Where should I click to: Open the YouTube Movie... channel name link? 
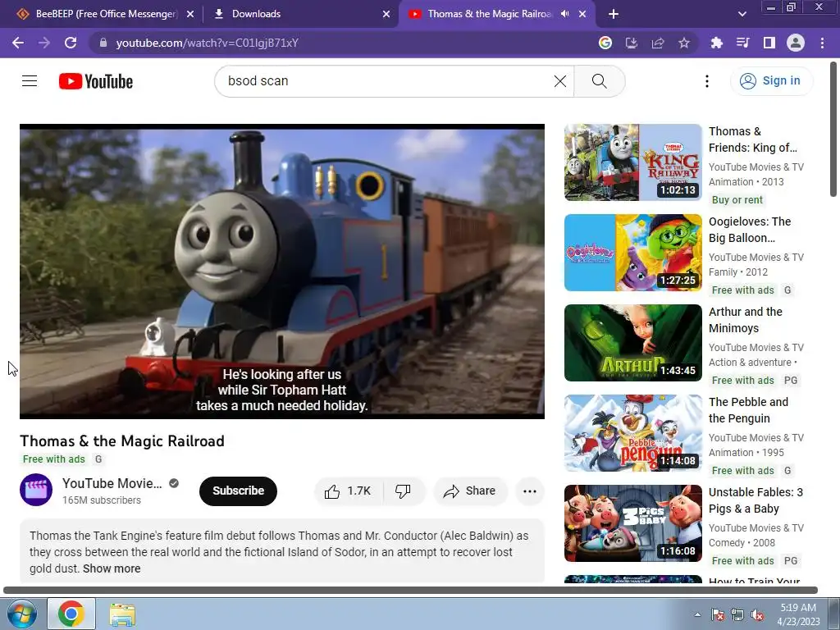pyautogui.click(x=112, y=483)
